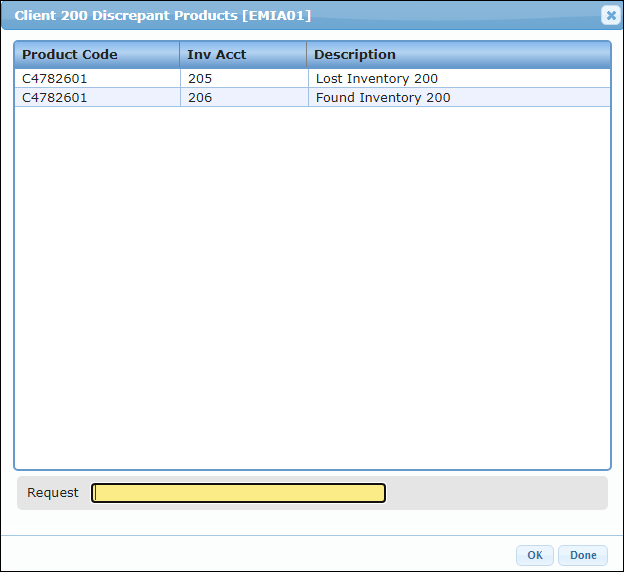The image size is (624, 572).
Task: Select product code C4782601 in second row
Action: (55, 98)
